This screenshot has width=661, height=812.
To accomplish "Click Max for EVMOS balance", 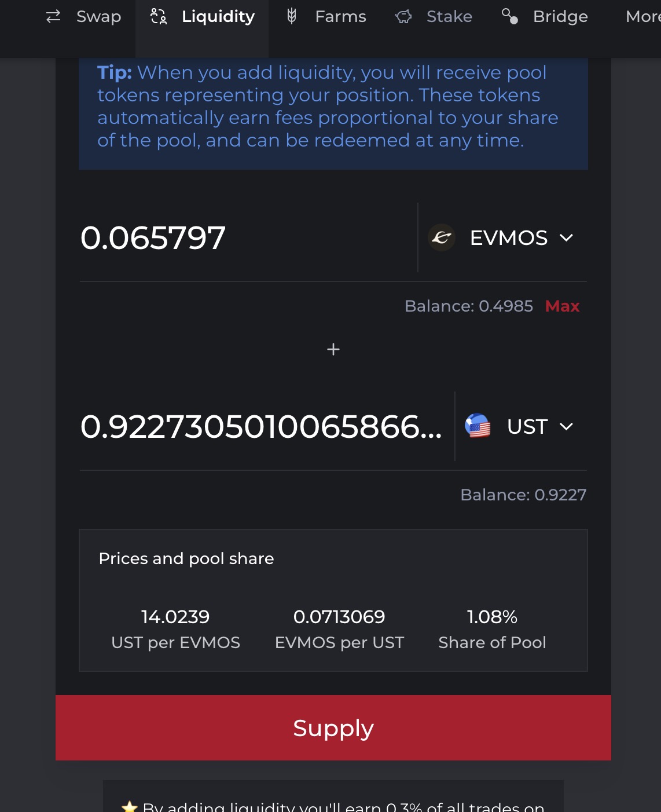I will (x=562, y=306).
